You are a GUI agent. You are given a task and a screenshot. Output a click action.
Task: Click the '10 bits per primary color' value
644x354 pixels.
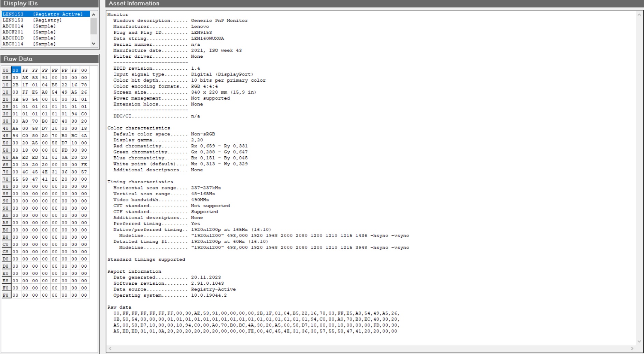(228, 80)
